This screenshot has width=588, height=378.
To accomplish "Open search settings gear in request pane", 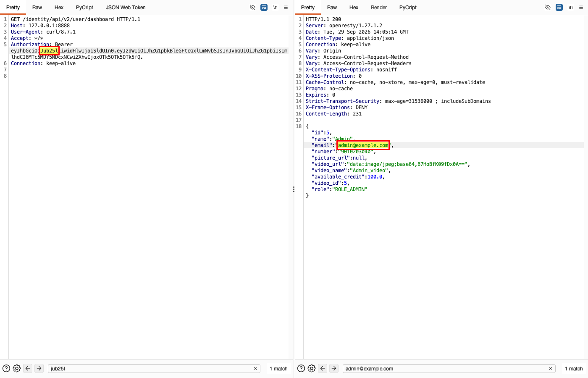I will tap(17, 368).
